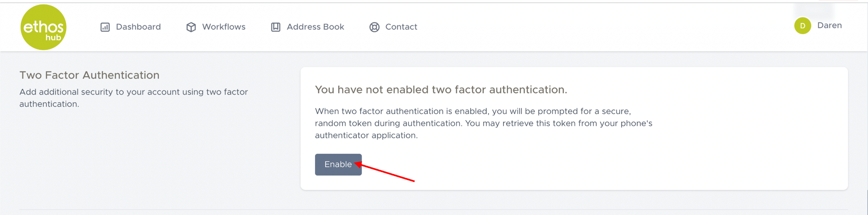Navigate to the Contact page
Viewport: 868px width, 215px height.
pos(401,27)
